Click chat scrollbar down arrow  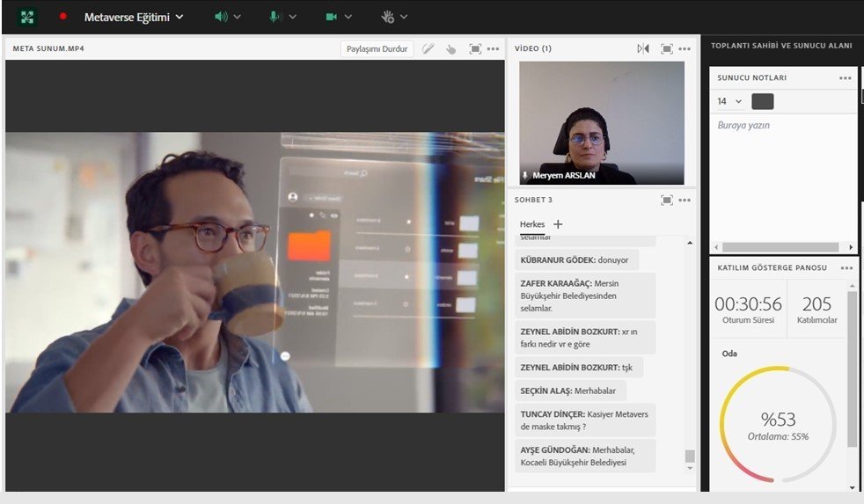coord(690,468)
